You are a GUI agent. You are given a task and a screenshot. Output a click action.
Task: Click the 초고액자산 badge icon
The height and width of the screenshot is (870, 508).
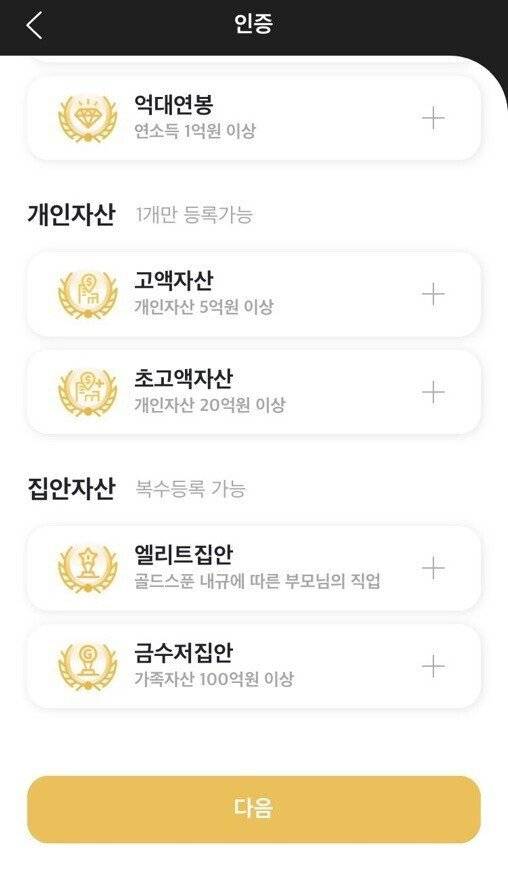(88, 392)
